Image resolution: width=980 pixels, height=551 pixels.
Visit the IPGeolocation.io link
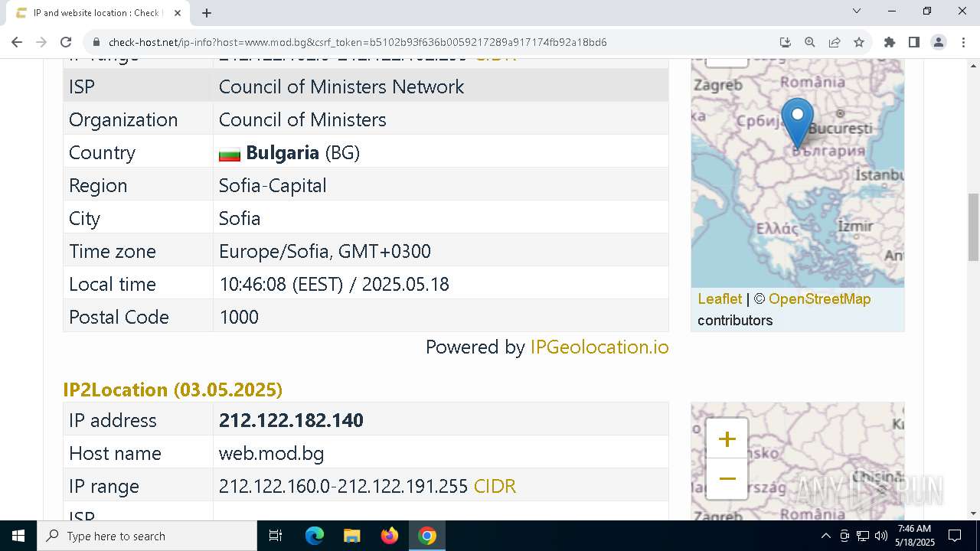click(x=599, y=347)
